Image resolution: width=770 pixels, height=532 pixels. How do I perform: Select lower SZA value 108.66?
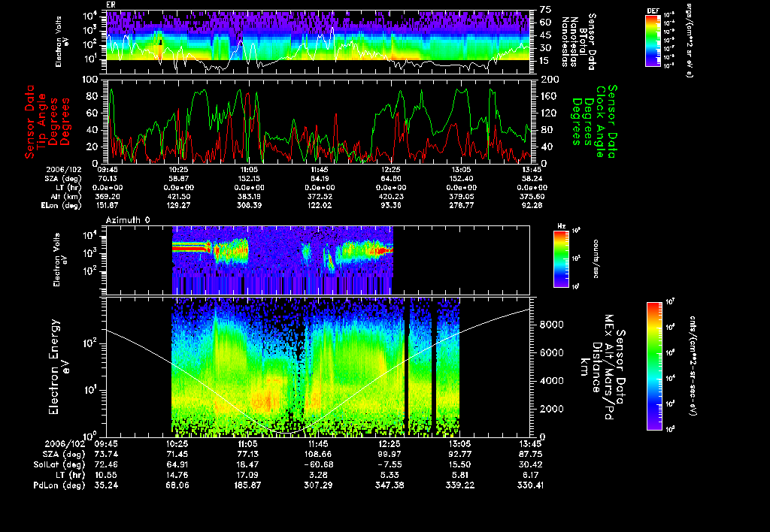[x=318, y=454]
